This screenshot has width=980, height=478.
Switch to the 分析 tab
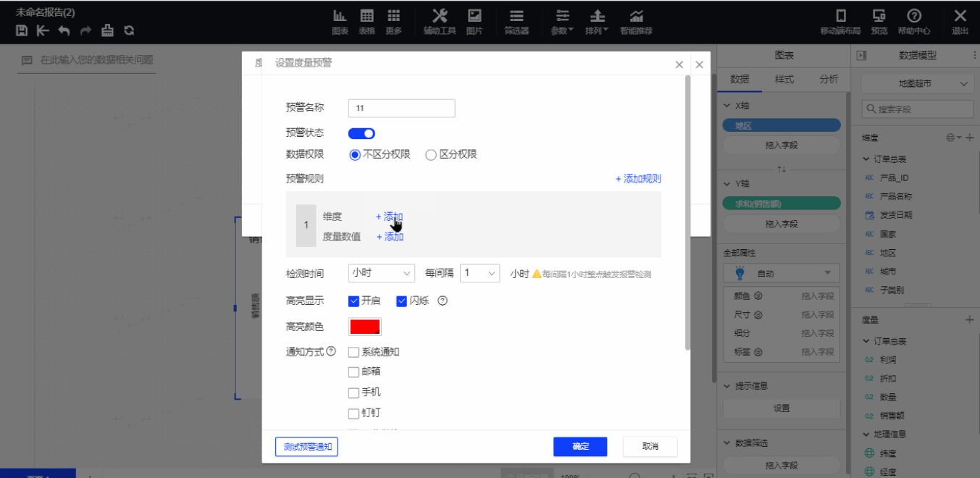click(829, 79)
